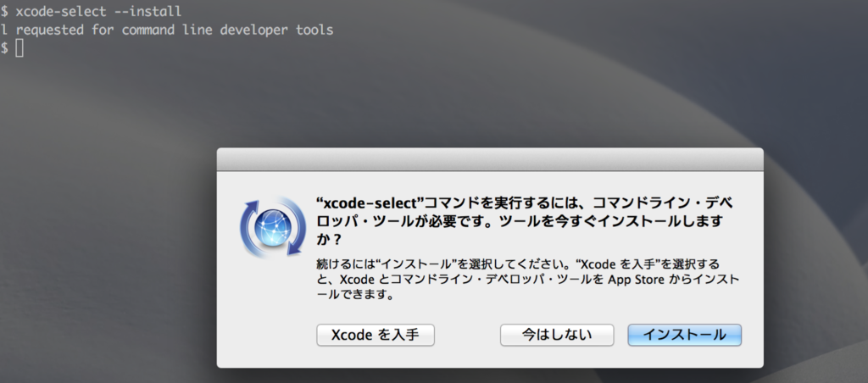
Task: Click the bold xcode-select dialog heading
Action: [x=523, y=221]
